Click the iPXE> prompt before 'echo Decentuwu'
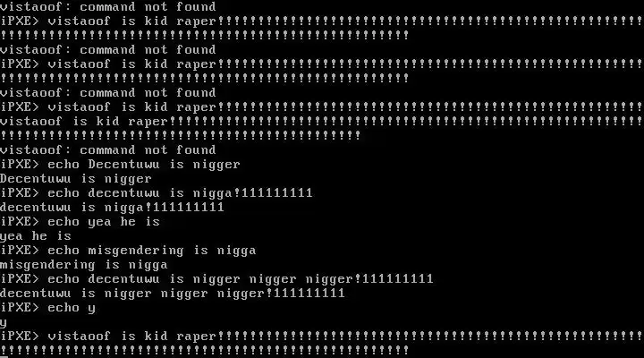644x358 pixels. click(x=20, y=165)
